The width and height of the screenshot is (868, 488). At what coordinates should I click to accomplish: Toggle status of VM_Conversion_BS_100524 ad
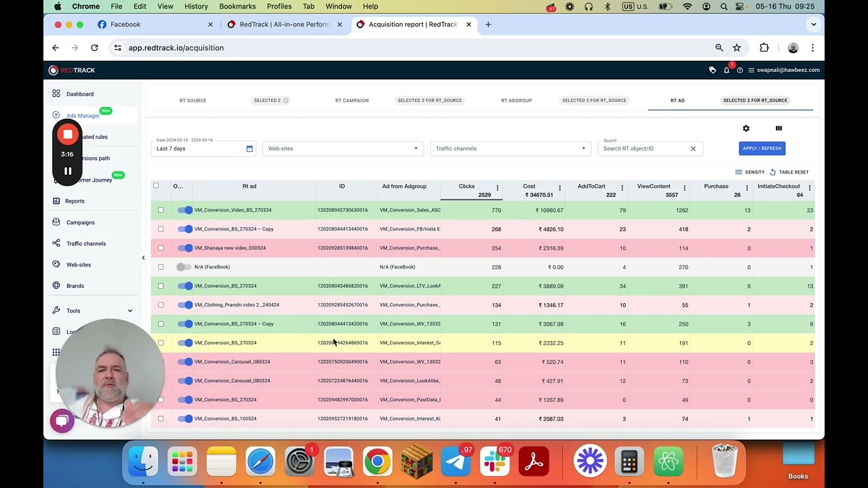coord(184,419)
